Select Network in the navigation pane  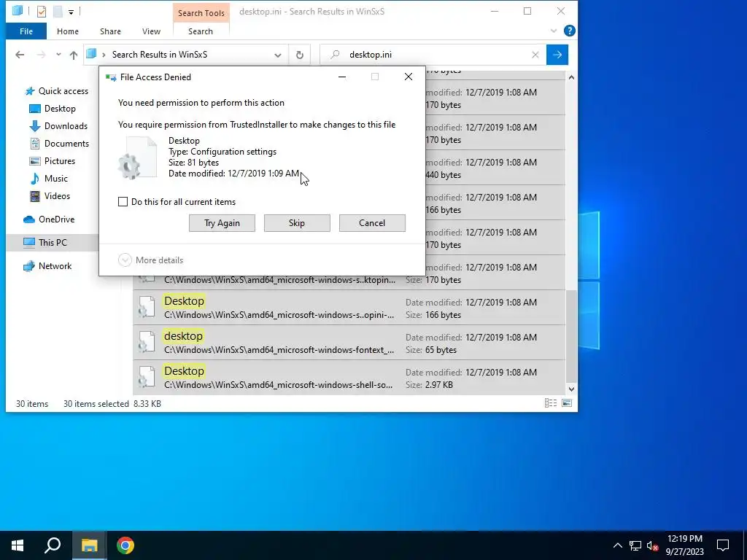[47, 266]
